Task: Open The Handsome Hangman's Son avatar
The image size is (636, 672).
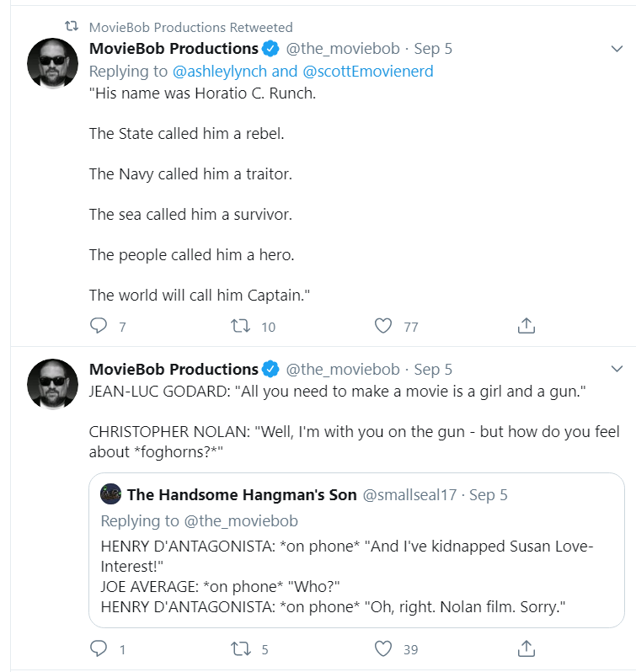Action: point(111,494)
